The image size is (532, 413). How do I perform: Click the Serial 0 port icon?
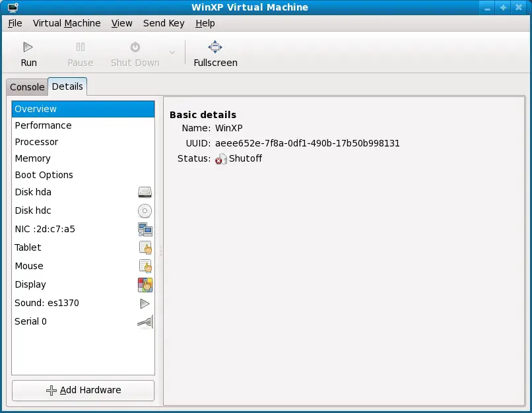[x=145, y=321]
